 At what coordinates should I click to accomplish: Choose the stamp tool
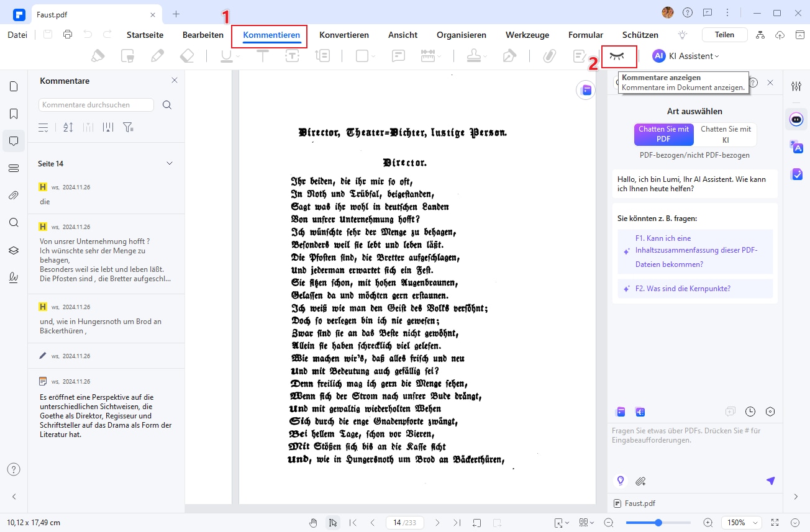(475, 56)
